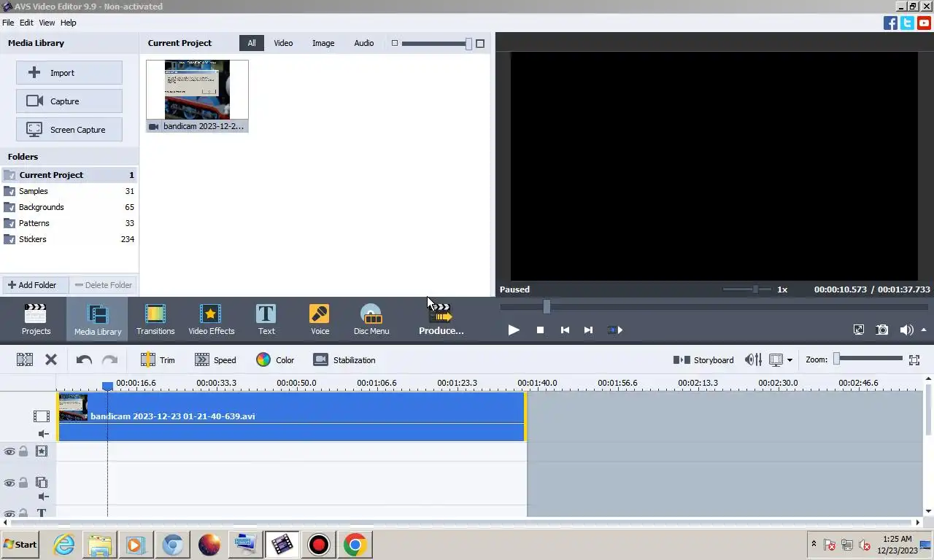The height and width of the screenshot is (560, 934).
Task: Fit timeline to window with zoom-fit icon
Action: [914, 359]
